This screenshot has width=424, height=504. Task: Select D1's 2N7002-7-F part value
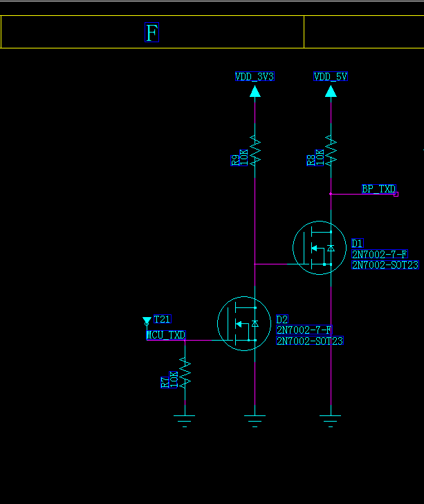[x=380, y=254]
